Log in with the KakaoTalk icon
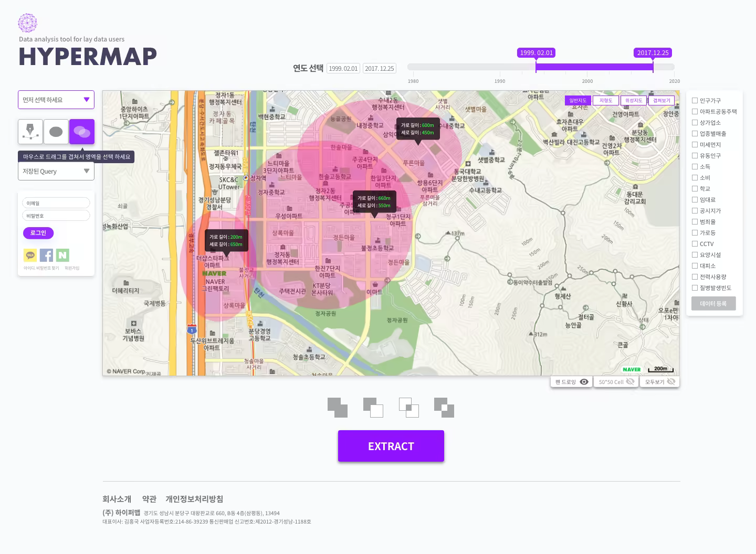Image resolution: width=756 pixels, height=554 pixels. tap(30, 255)
